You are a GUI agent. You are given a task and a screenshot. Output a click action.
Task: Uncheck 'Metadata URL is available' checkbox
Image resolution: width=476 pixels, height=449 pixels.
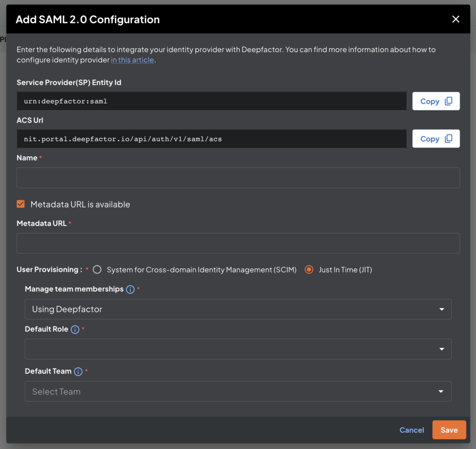20,204
